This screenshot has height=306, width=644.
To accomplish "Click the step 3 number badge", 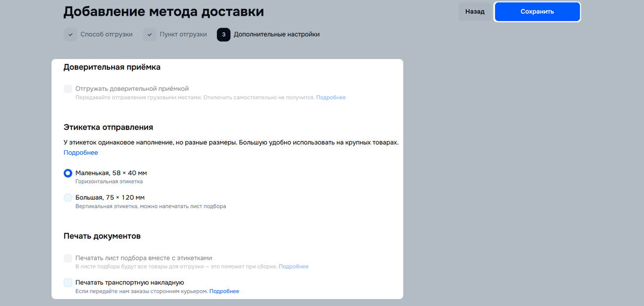I will pos(223,35).
